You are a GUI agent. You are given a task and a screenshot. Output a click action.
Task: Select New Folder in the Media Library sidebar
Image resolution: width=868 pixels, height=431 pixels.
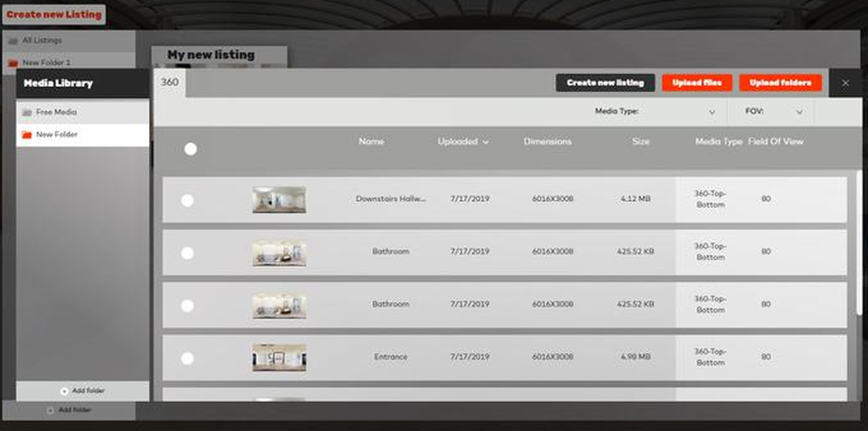57,135
